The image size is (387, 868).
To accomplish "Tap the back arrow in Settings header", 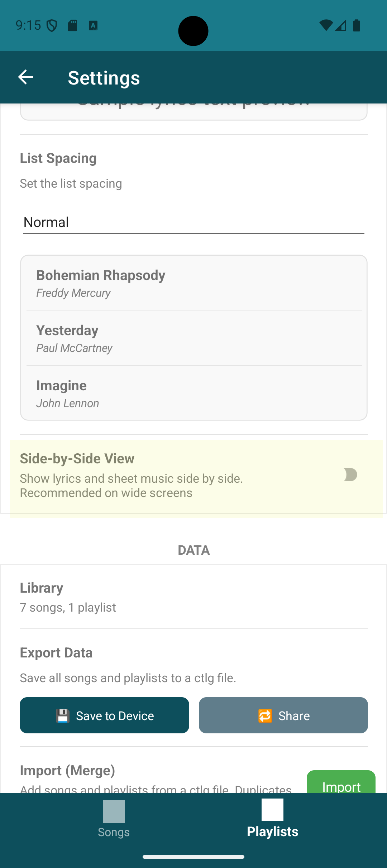I will [x=25, y=77].
